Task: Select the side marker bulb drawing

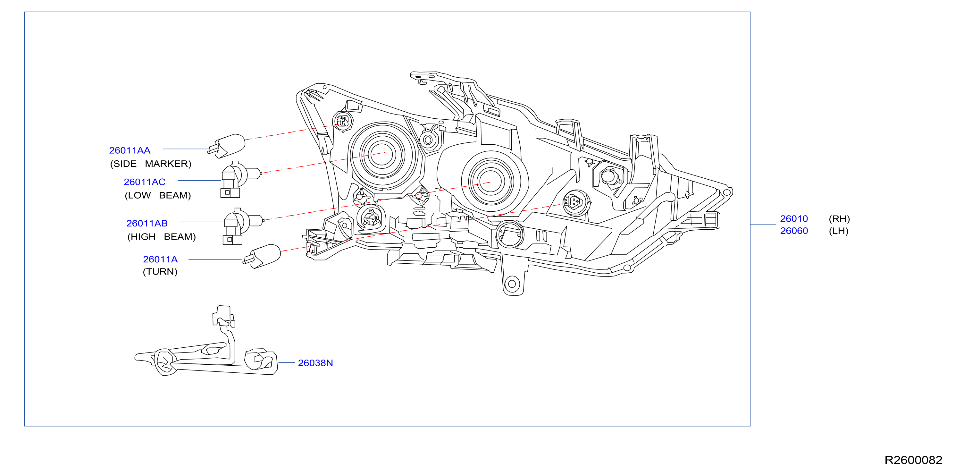Action: pos(226,146)
